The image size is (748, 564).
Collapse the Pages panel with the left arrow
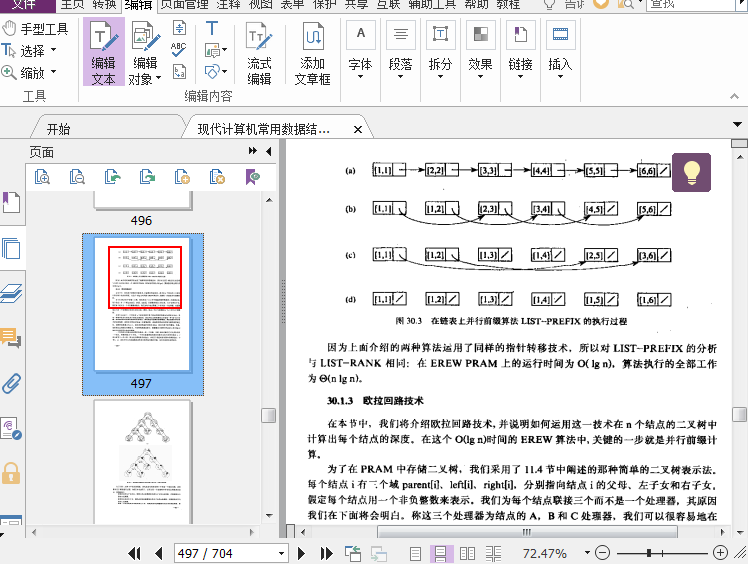269,151
